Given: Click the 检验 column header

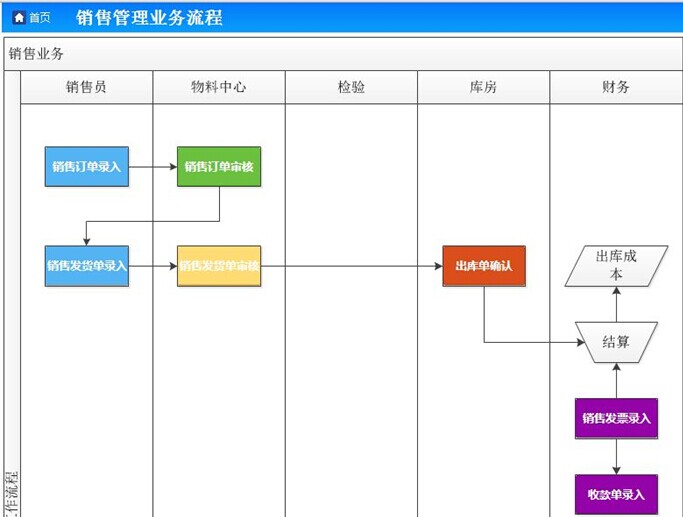Looking at the screenshot, I should [x=351, y=87].
